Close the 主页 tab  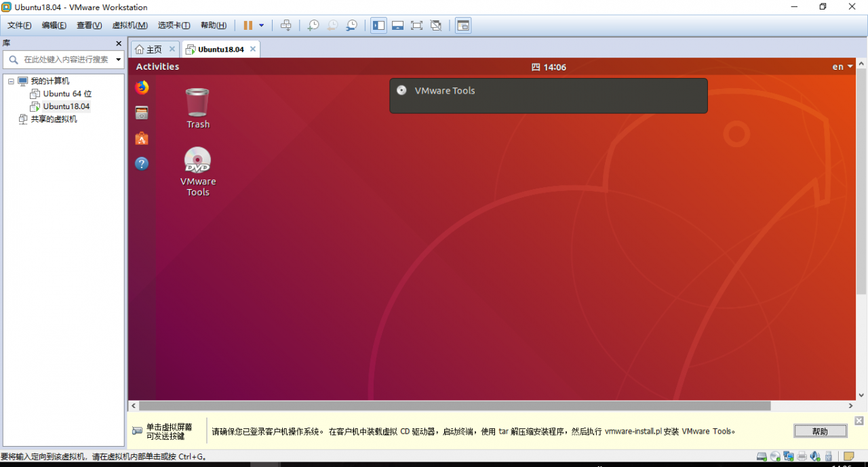(172, 49)
